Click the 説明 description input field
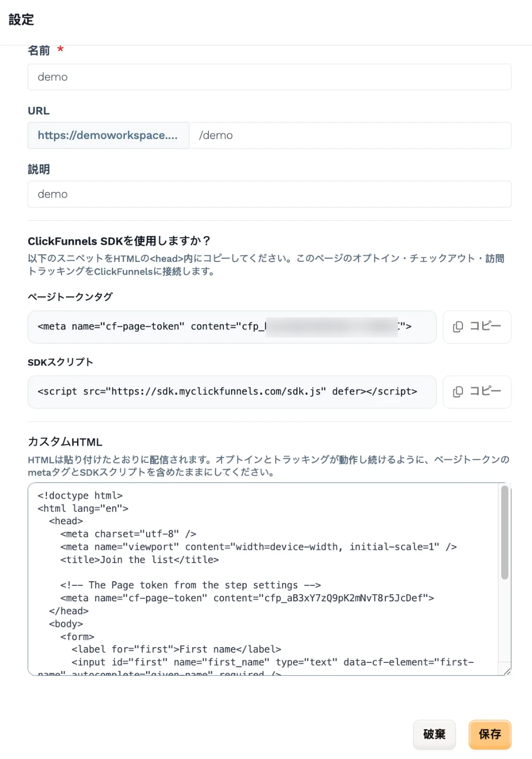 click(x=270, y=194)
